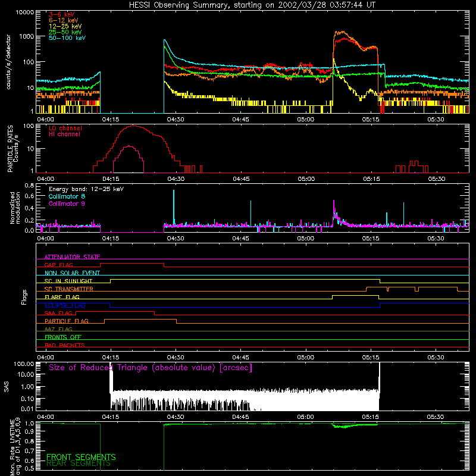Click the 1000 tick label in the count-rate plot
This screenshot has height=476, width=476.
(26, 37)
